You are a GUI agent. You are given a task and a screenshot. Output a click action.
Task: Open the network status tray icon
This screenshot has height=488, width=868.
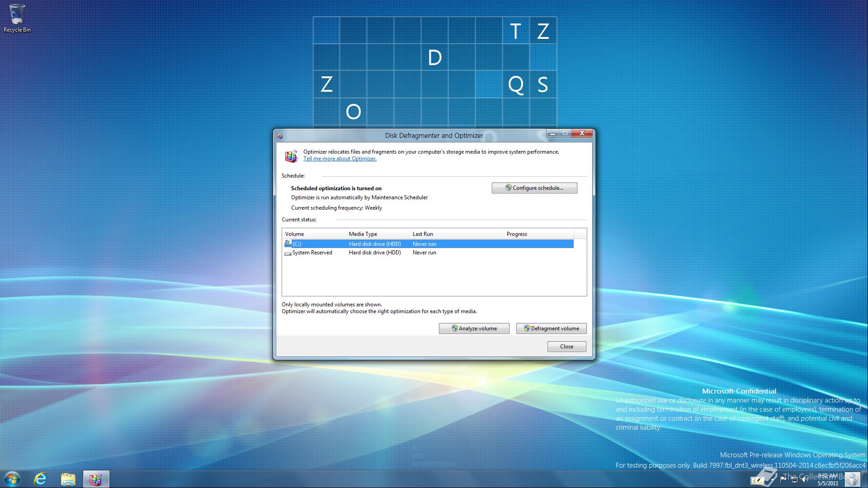pyautogui.click(x=794, y=479)
